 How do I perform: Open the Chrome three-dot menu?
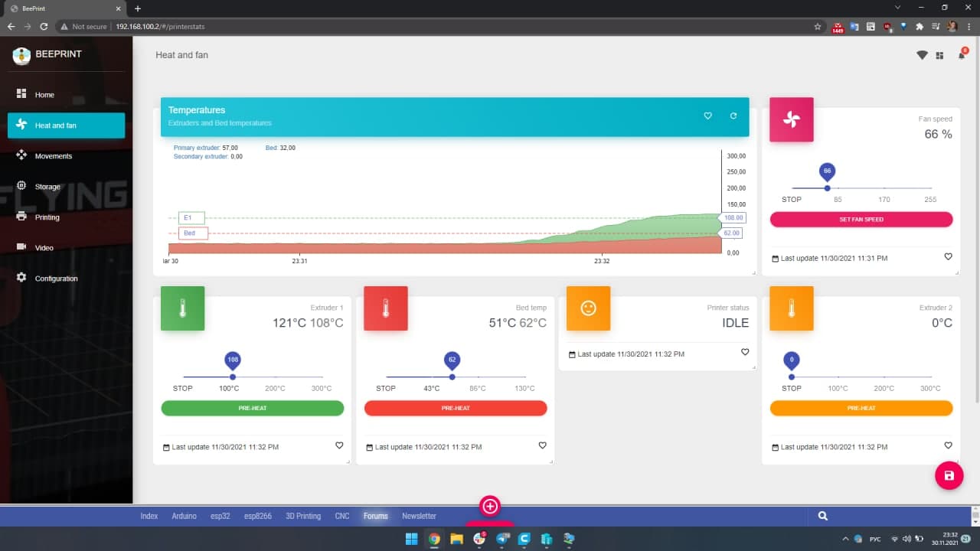969,26
